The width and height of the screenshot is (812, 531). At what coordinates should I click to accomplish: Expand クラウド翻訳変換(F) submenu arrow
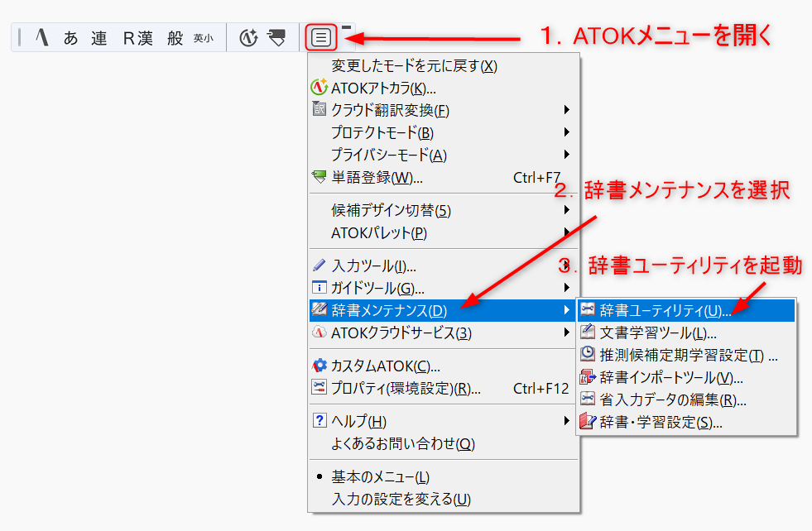pyautogui.click(x=566, y=110)
